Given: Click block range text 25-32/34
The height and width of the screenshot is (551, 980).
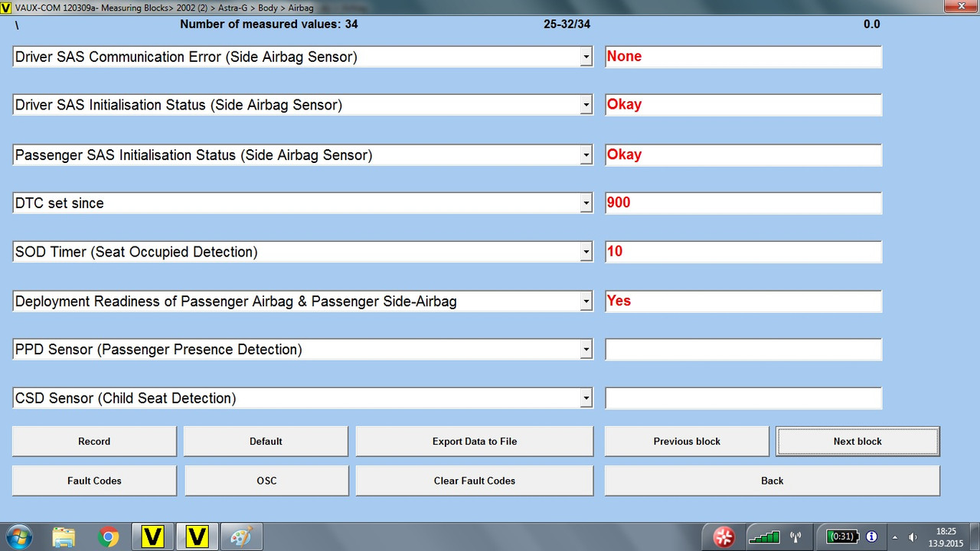Looking at the screenshot, I should 567,24.
